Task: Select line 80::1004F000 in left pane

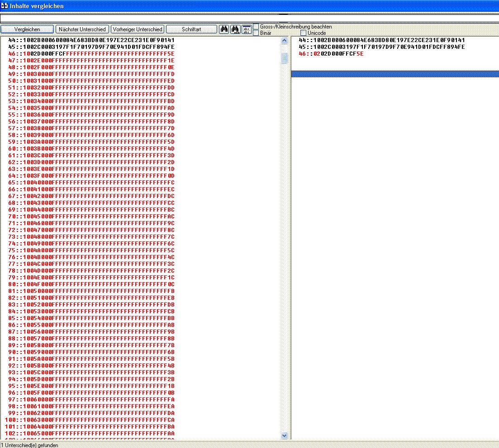Action: (91, 284)
